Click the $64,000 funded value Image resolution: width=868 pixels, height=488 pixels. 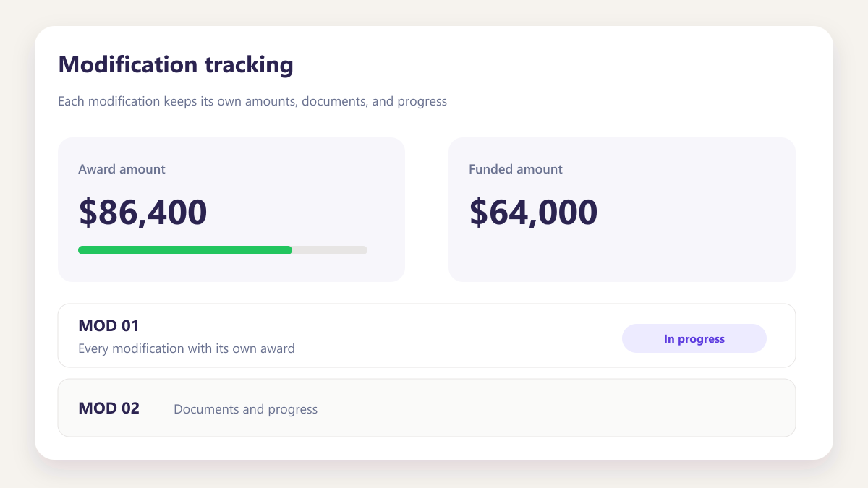click(x=533, y=212)
